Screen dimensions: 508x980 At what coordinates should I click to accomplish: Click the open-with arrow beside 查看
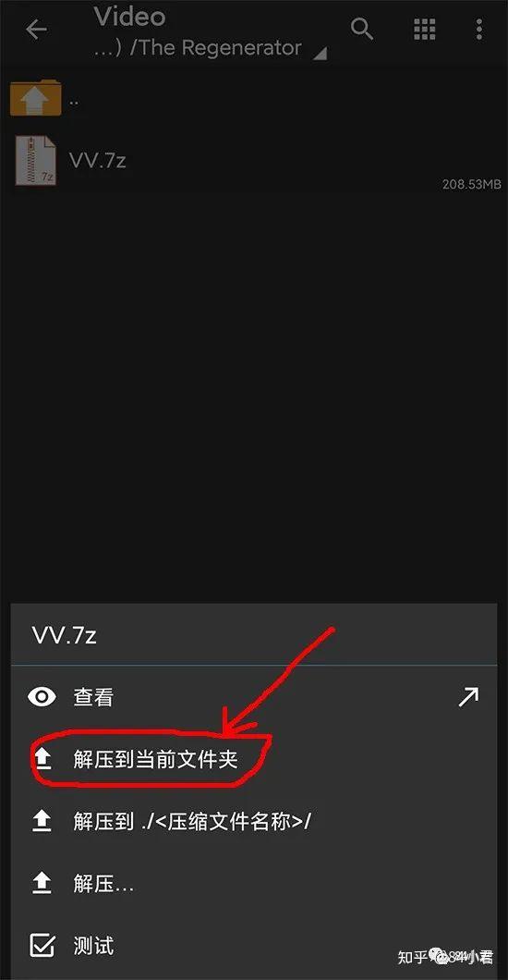click(468, 697)
